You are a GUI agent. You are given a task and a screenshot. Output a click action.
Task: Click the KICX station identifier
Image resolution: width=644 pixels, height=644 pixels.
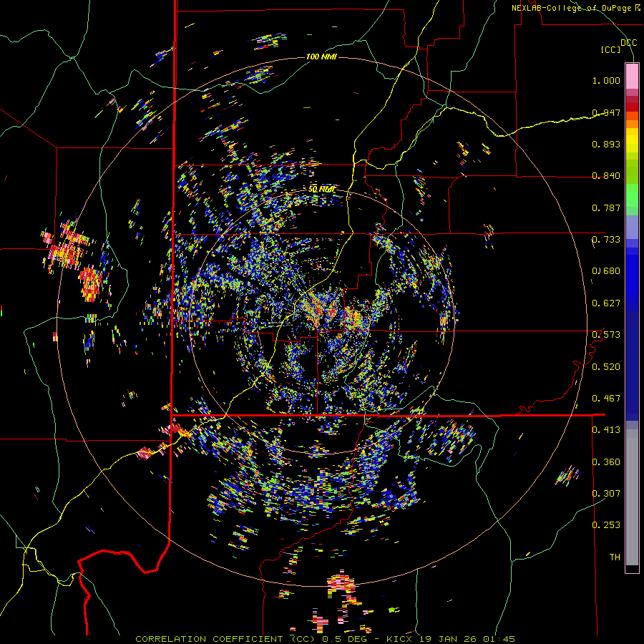(401, 639)
